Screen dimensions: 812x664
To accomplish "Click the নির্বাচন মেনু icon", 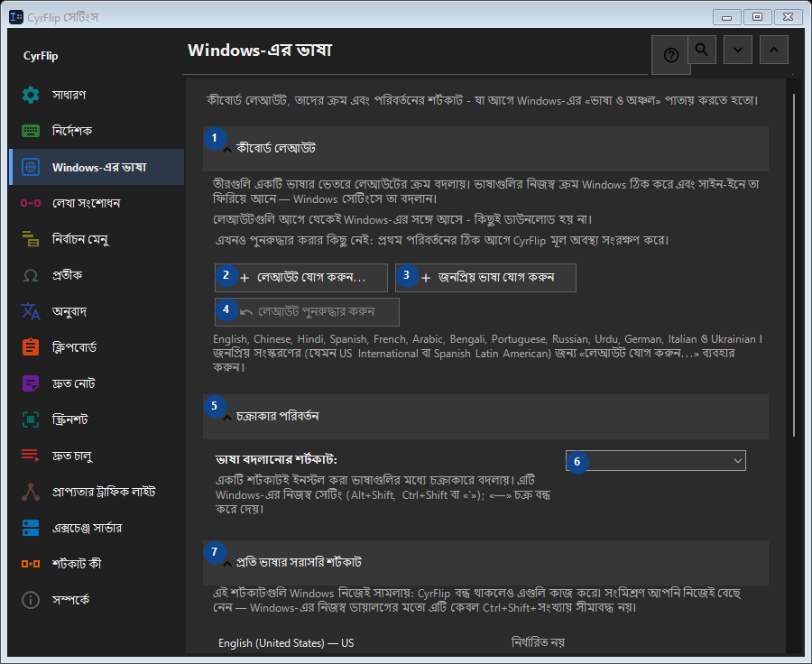I will pos(31,239).
